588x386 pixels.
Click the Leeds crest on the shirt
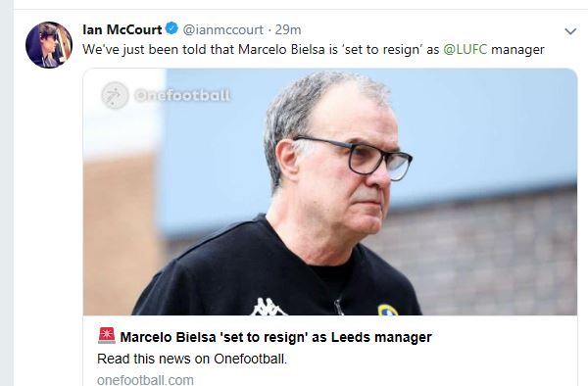[388, 310]
